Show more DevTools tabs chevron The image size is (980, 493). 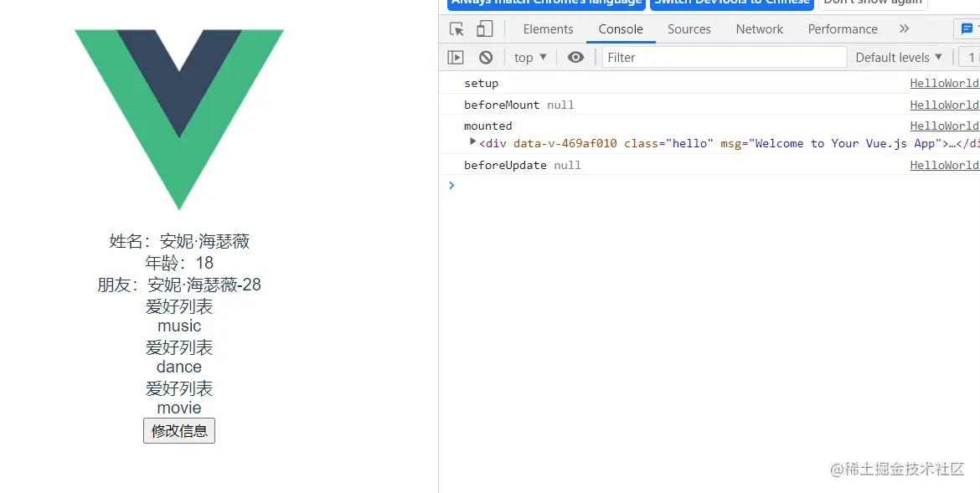coord(904,28)
